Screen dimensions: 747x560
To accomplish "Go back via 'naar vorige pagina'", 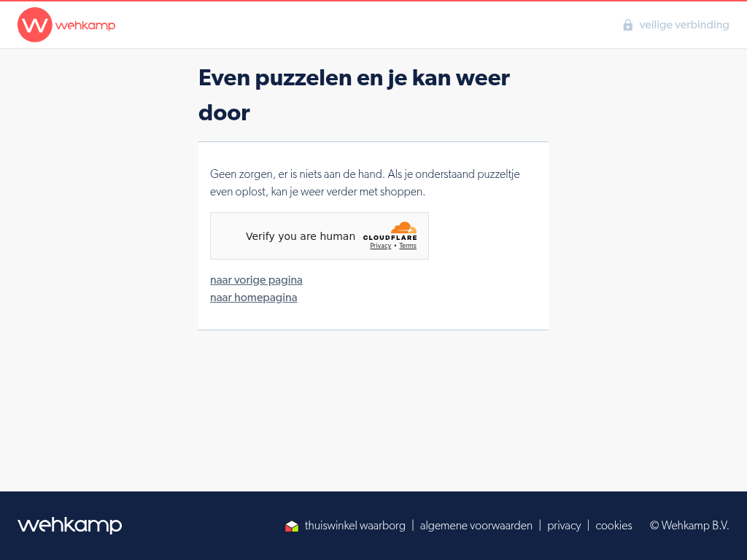I will (256, 280).
